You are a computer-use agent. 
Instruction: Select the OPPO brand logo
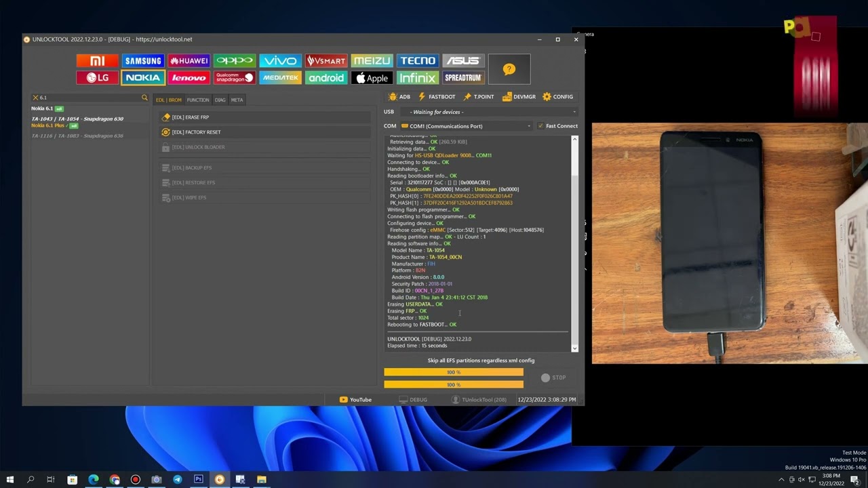point(235,61)
